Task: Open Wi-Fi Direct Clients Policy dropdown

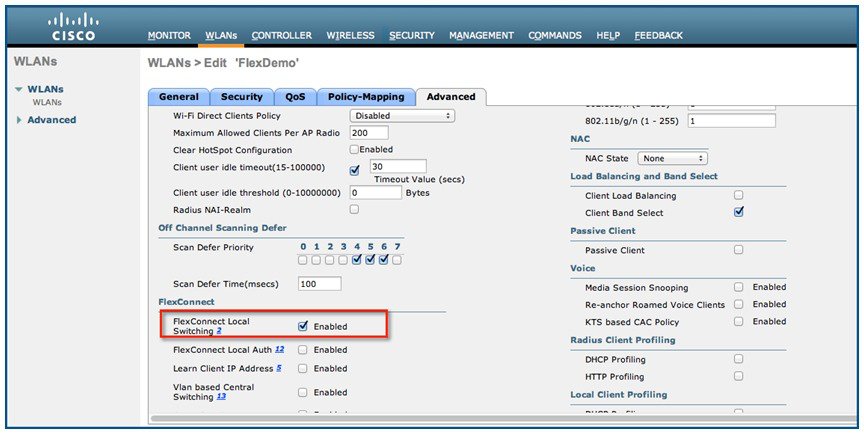Action: [x=402, y=116]
